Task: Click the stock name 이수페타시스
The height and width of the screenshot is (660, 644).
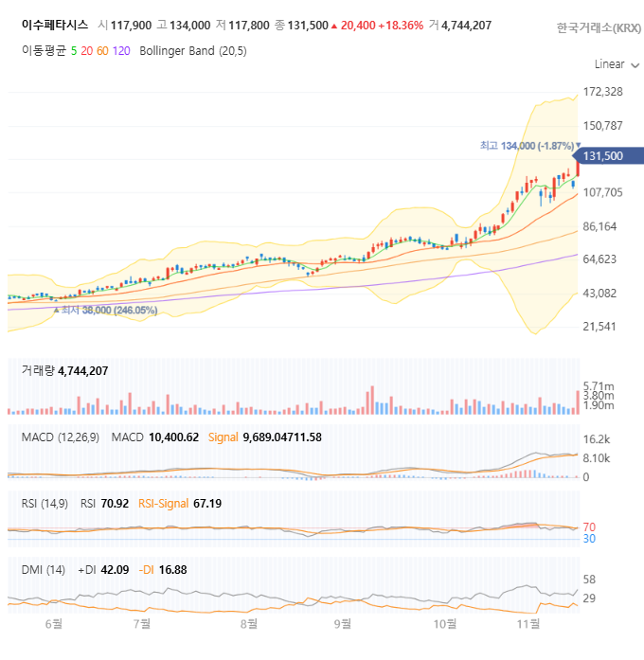Action: coord(55,25)
